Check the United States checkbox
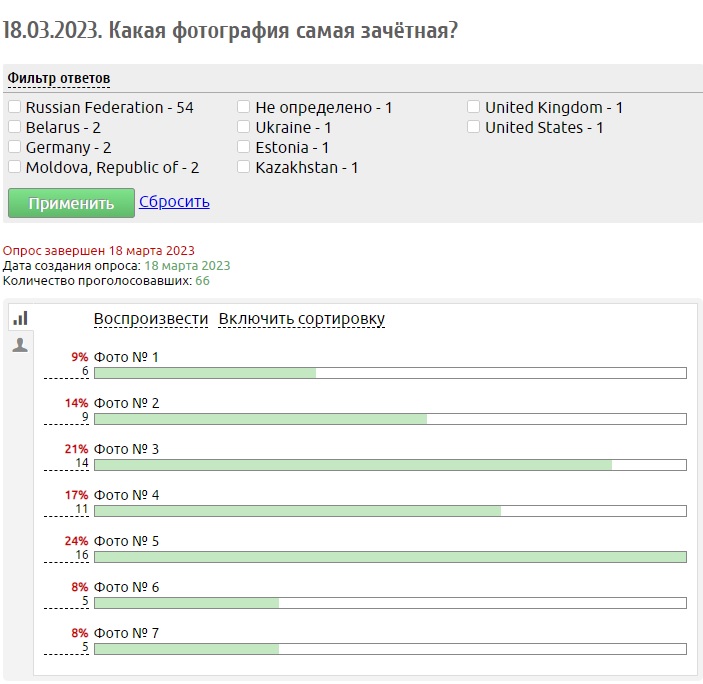 474,127
